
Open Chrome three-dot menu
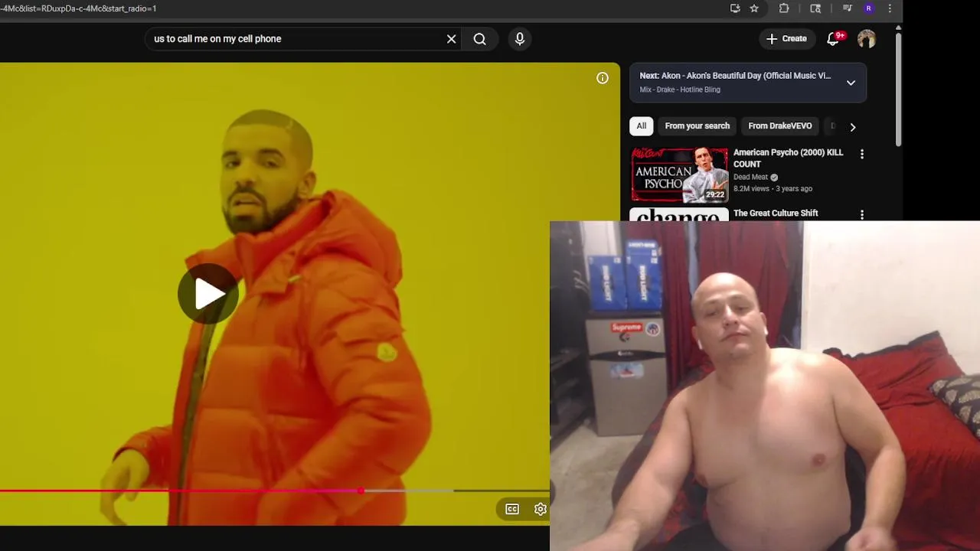[890, 8]
